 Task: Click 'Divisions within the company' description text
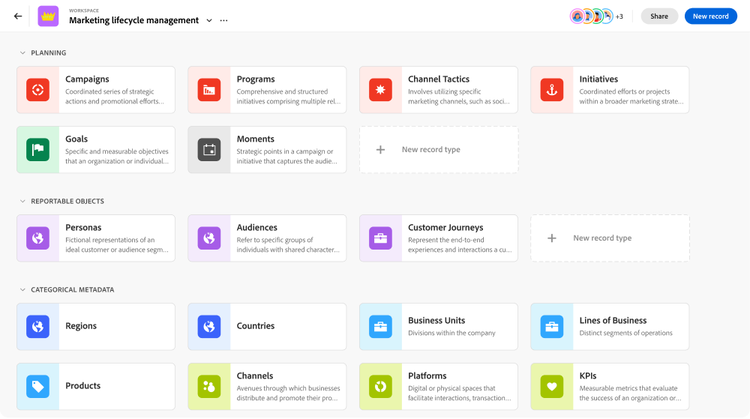[x=452, y=333]
